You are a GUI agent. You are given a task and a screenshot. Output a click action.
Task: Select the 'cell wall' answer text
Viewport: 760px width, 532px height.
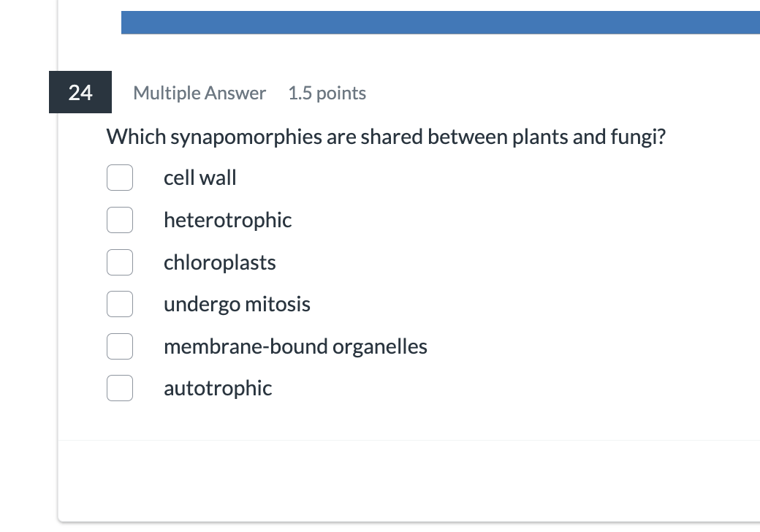[199, 178]
